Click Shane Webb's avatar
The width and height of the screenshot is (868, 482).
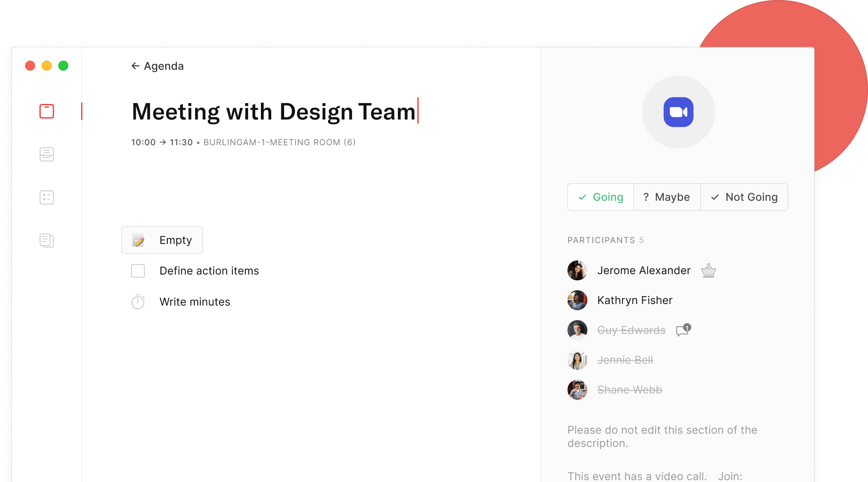tap(577, 390)
